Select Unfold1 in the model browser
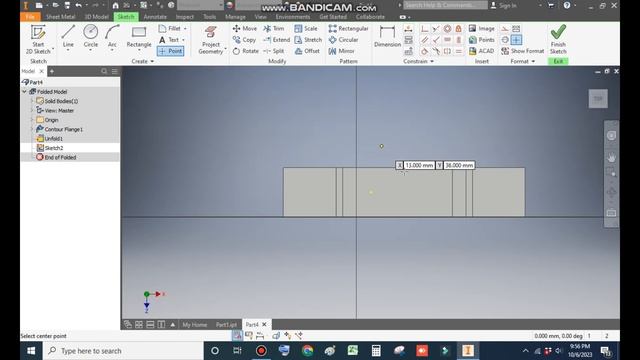Image resolution: width=640 pixels, height=360 pixels. (x=53, y=139)
